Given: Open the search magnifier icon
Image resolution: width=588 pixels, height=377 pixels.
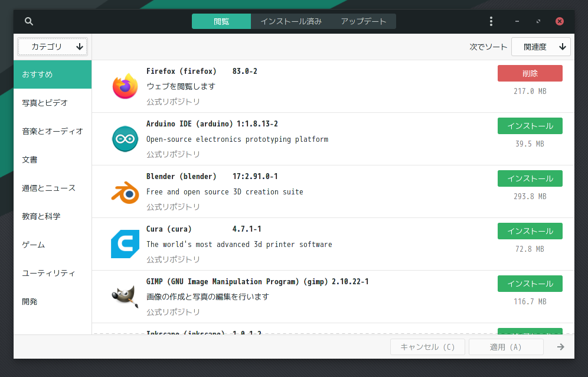Looking at the screenshot, I should (29, 21).
